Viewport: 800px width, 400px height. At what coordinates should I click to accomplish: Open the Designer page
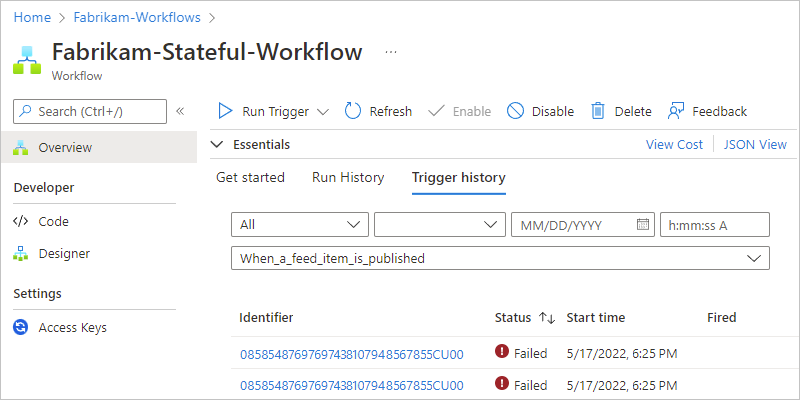64,254
